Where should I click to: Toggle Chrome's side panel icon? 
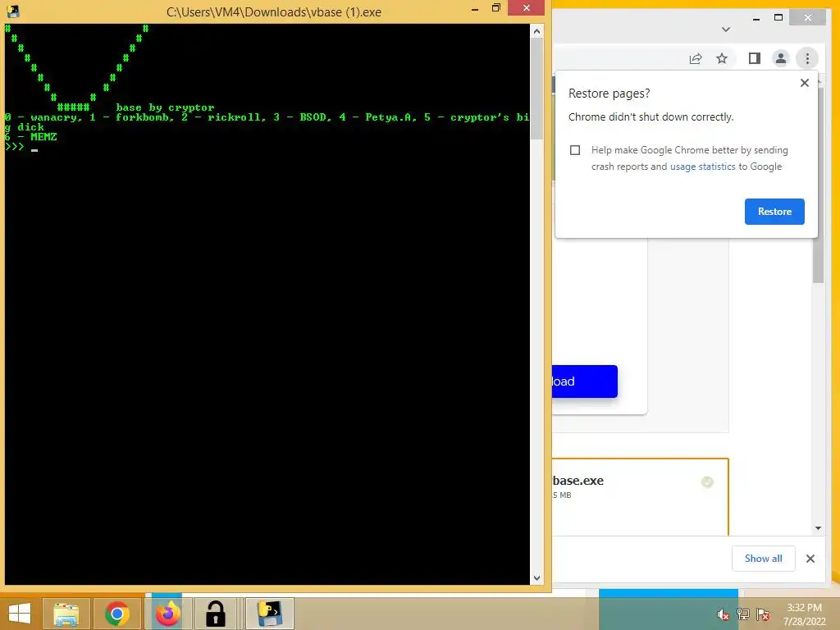click(755, 58)
